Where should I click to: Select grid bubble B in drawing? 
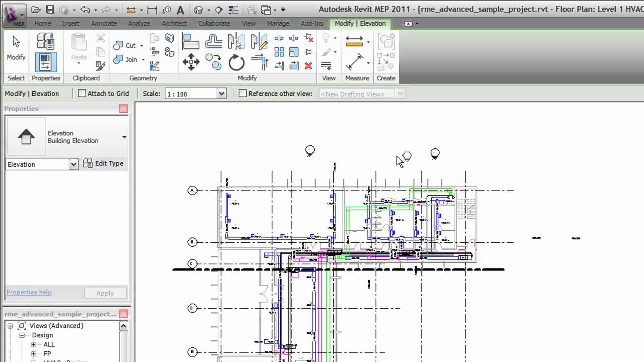(x=192, y=242)
